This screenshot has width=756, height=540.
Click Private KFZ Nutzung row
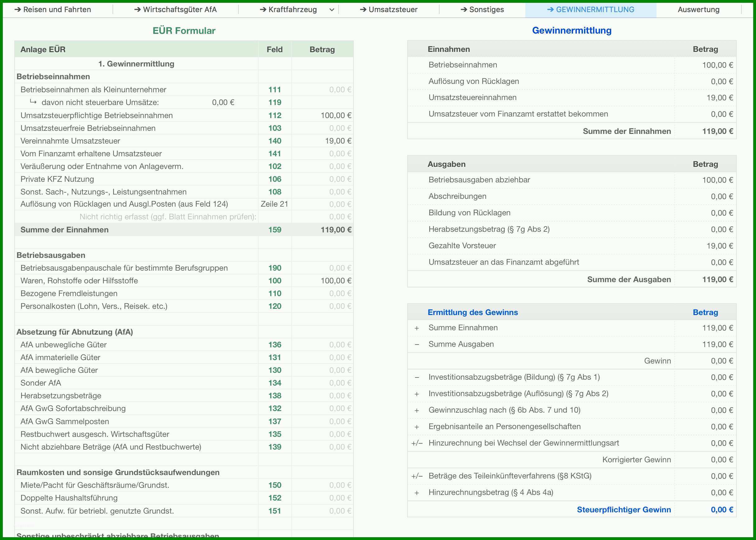point(184,179)
